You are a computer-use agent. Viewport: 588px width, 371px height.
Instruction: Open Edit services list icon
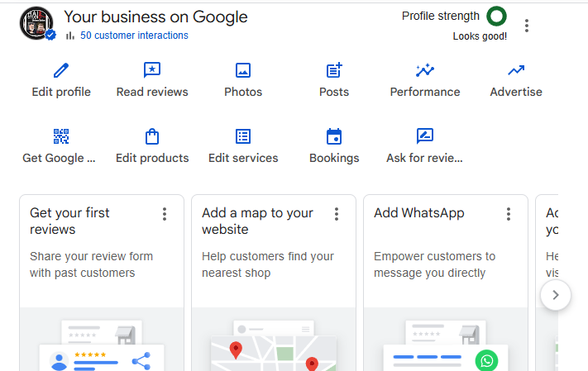[243, 136]
